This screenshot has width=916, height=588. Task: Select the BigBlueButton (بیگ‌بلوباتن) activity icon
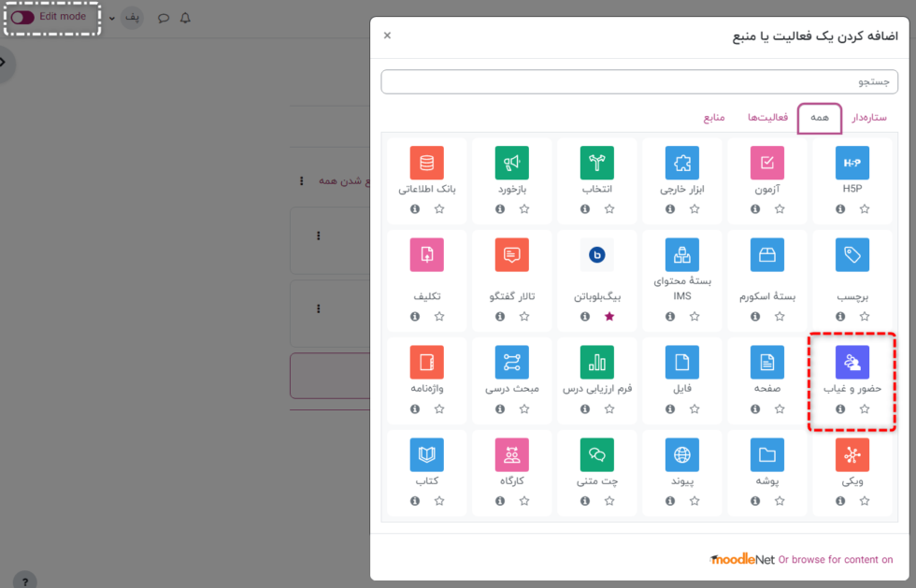tap(596, 254)
